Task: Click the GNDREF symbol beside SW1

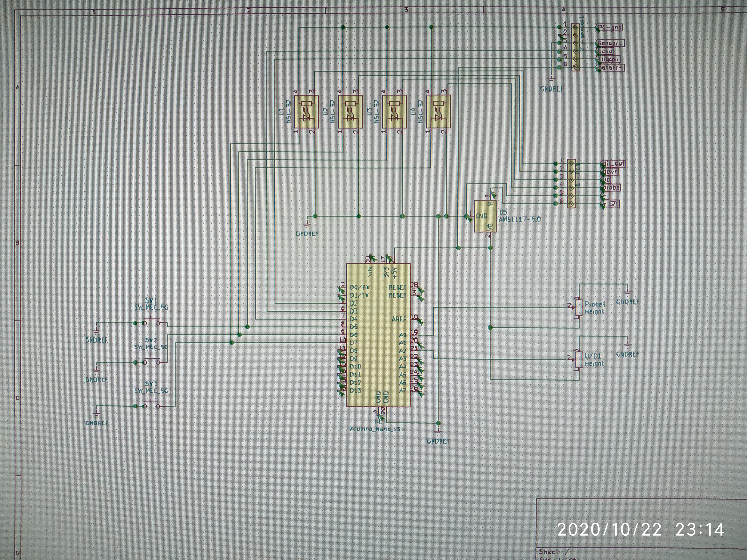Action: [96, 331]
